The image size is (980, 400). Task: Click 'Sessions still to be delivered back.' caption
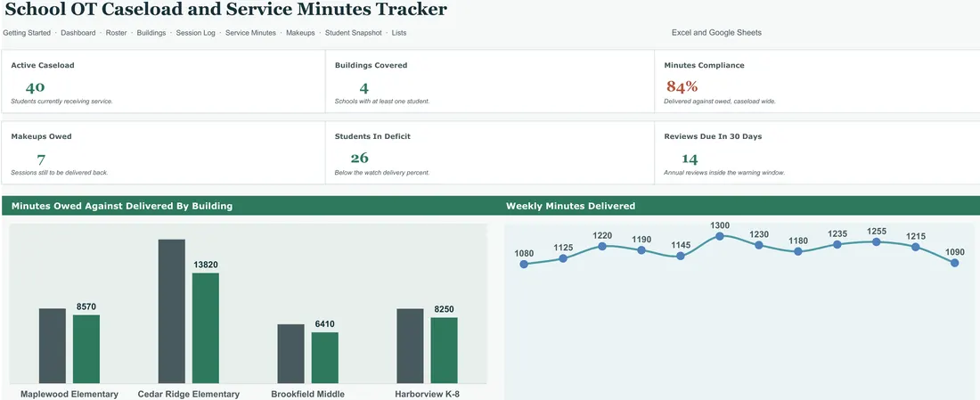pos(60,173)
